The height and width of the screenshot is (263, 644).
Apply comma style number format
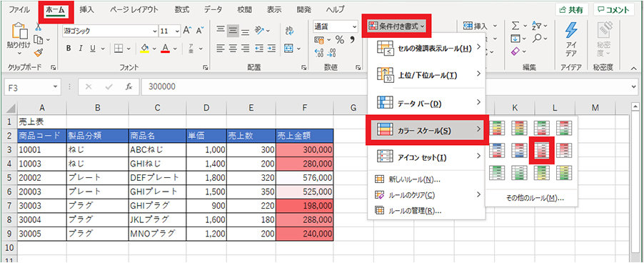coord(352,40)
